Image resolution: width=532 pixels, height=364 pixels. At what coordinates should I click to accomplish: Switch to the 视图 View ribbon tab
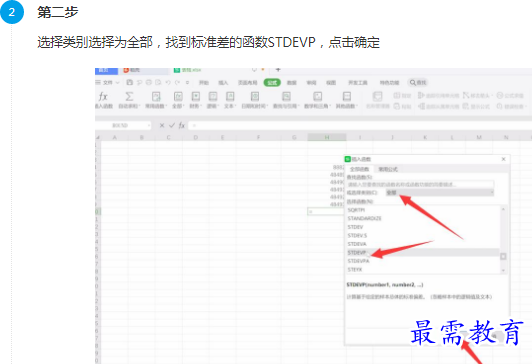331,82
